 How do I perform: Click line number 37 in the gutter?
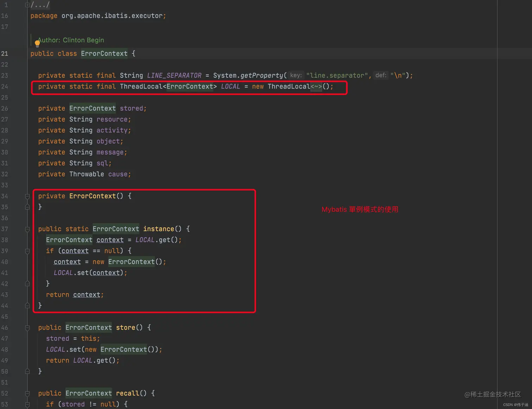click(5, 229)
